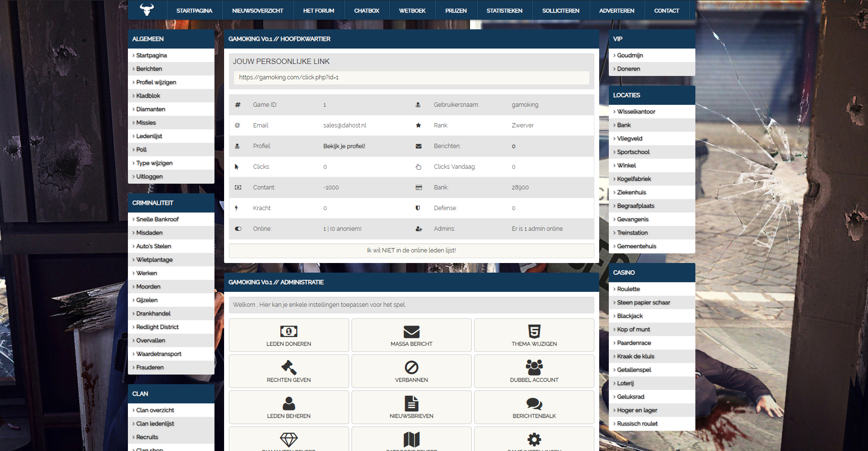The image size is (868, 451).
Task: Open Dubbel Account group icon
Action: [x=534, y=367]
